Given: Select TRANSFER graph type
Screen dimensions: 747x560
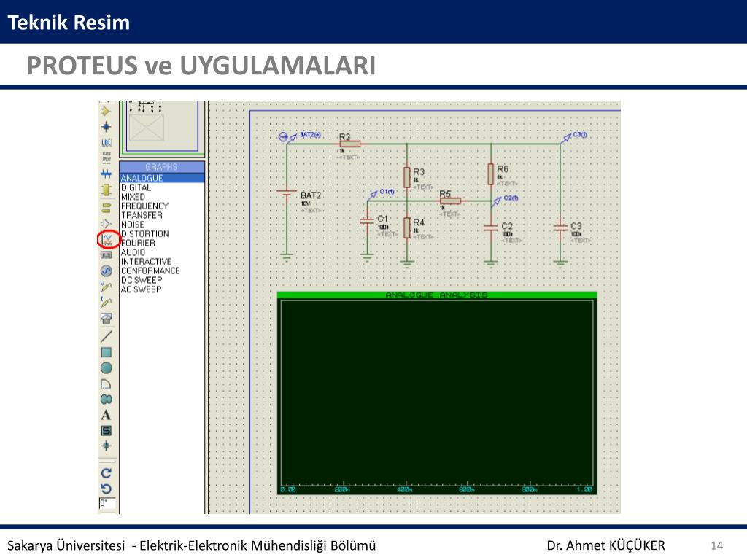Looking at the screenshot, I should point(142,215).
